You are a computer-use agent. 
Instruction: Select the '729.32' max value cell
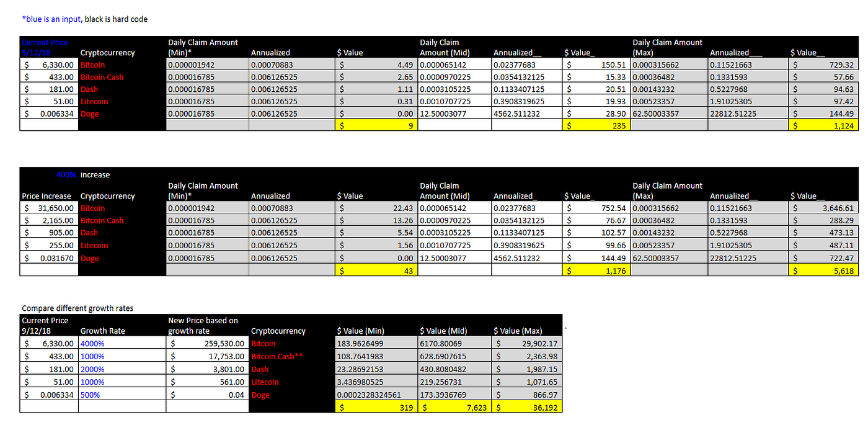pos(823,65)
